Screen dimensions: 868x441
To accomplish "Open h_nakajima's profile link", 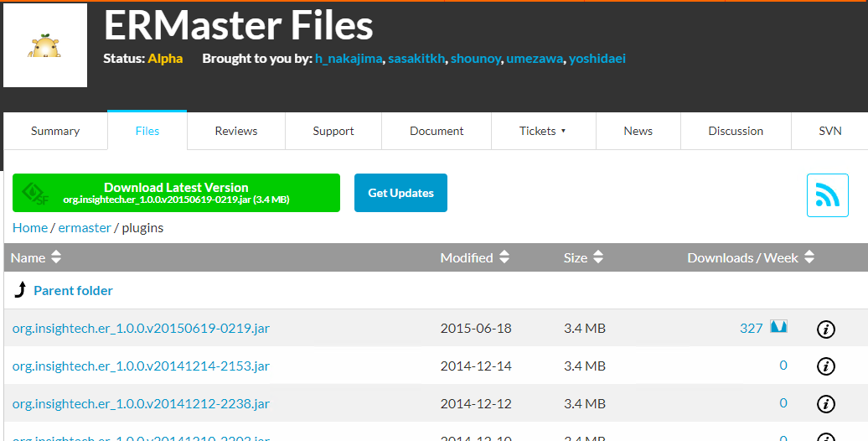I will [x=349, y=59].
